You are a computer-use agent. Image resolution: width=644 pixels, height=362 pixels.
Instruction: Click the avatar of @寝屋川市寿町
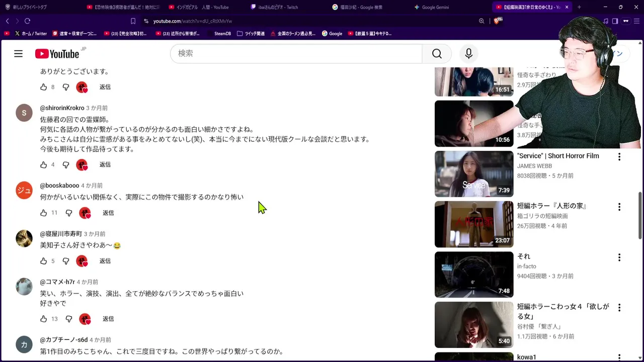point(24,238)
